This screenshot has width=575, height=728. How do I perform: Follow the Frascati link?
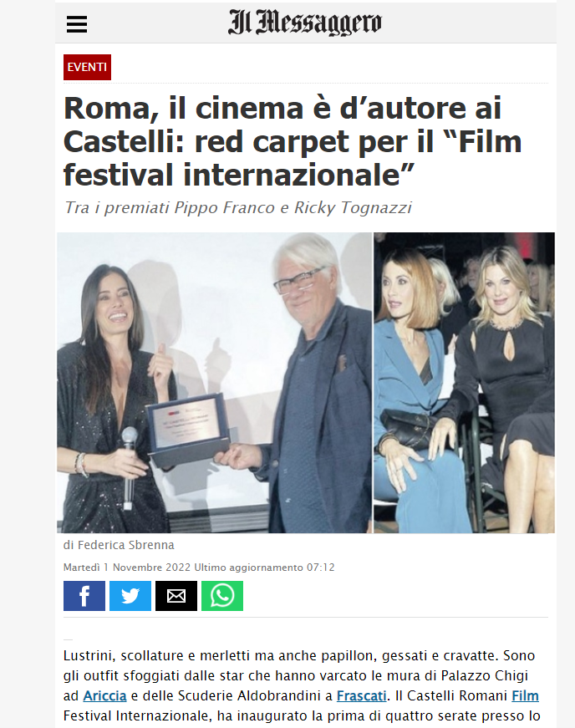tap(362, 695)
